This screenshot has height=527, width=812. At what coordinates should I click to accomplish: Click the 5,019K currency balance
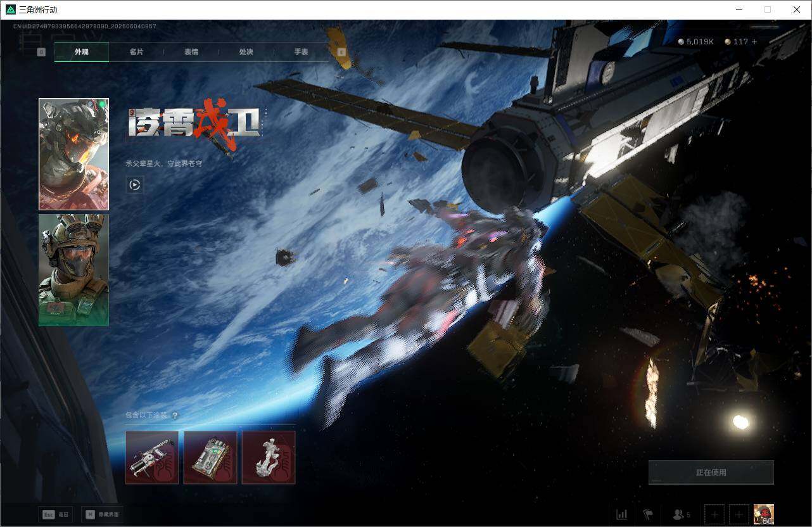pyautogui.click(x=696, y=42)
